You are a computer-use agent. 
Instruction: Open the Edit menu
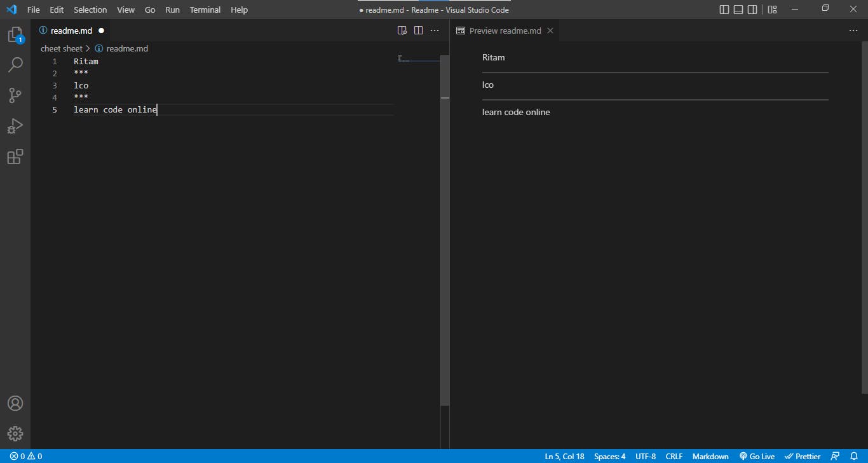coord(57,10)
